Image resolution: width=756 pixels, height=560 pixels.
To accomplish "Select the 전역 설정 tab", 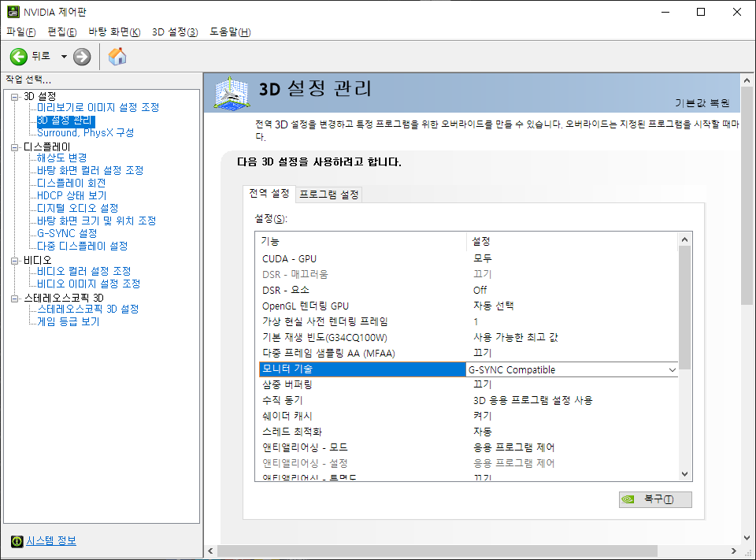I will coord(269,194).
